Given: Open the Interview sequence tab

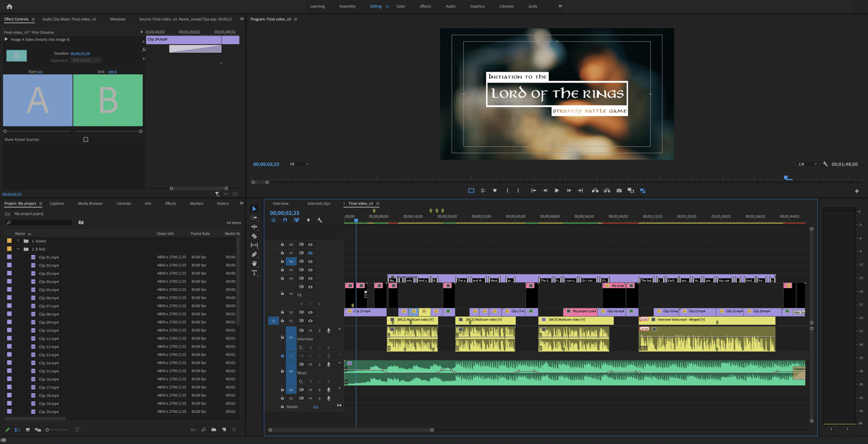Looking at the screenshot, I should coord(281,203).
